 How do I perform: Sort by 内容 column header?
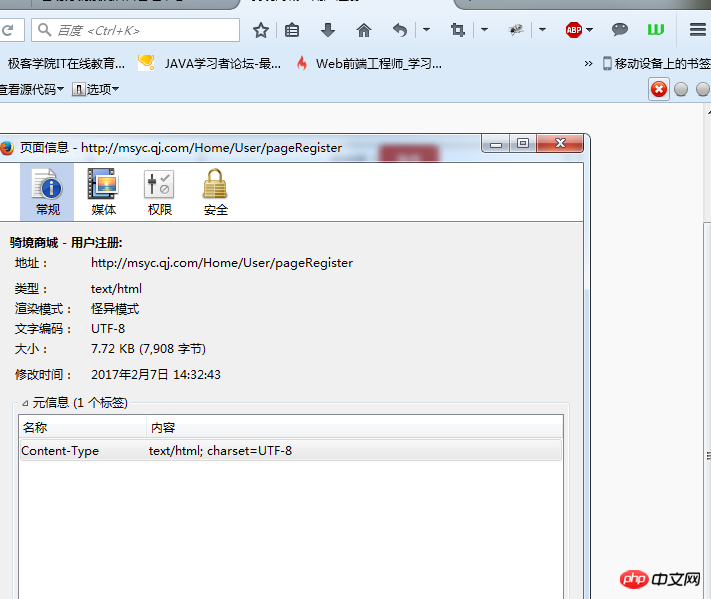[x=354, y=427]
